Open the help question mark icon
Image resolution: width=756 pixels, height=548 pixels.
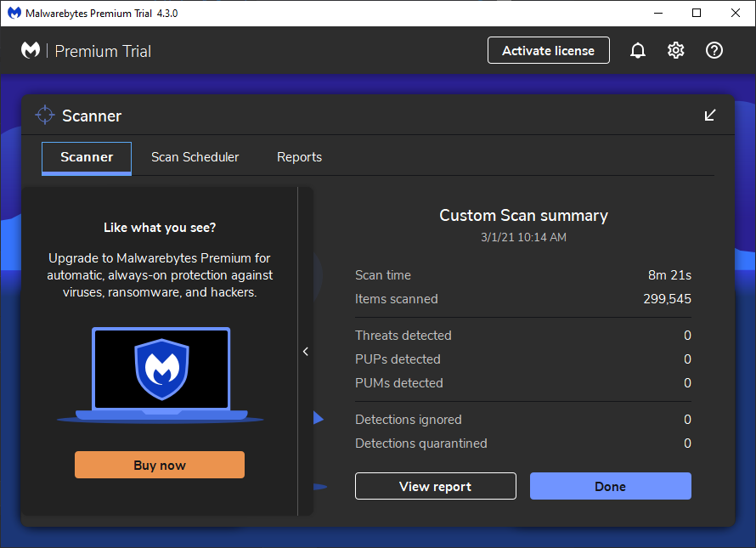pos(714,50)
